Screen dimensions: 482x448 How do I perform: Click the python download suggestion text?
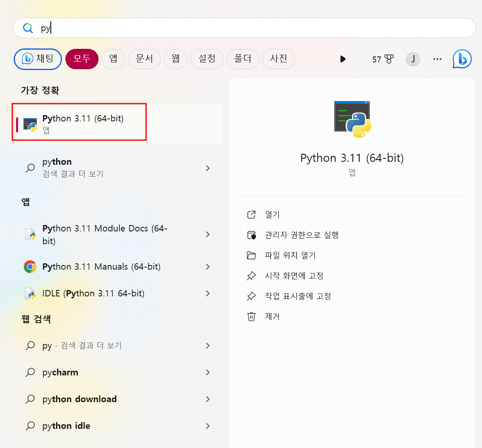pos(79,400)
